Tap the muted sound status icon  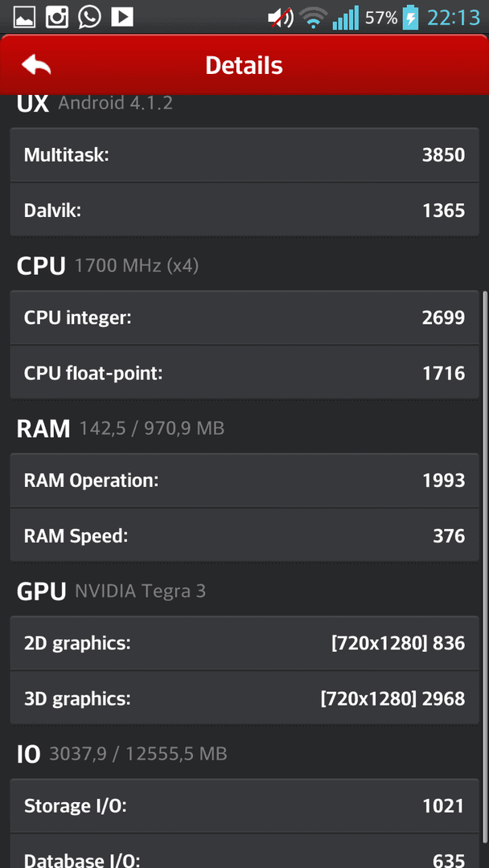pos(281,18)
